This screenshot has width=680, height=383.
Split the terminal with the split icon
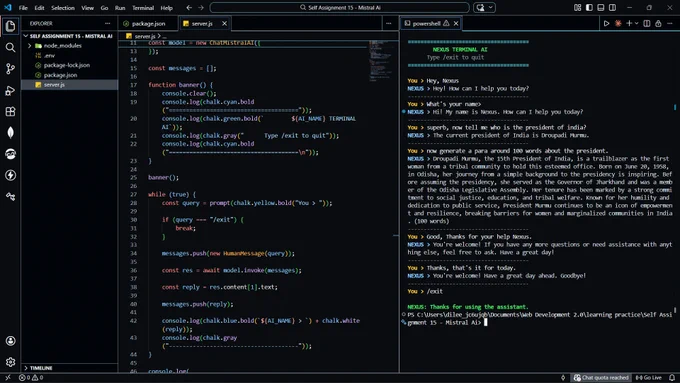pos(647,23)
